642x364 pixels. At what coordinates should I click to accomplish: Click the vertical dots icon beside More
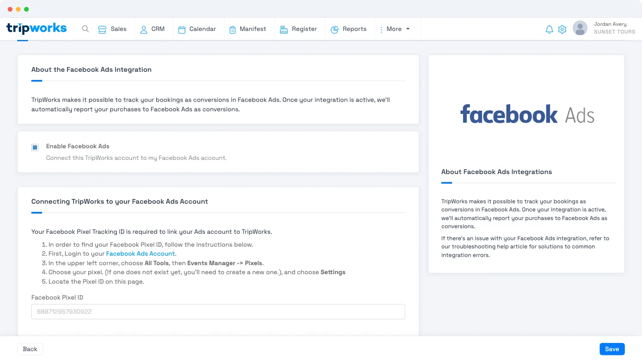click(x=381, y=29)
